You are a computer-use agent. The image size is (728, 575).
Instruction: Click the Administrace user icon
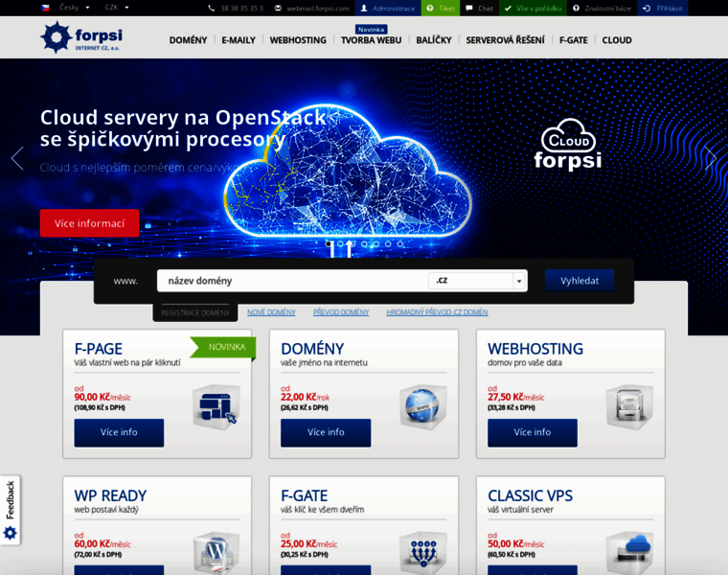point(364,8)
